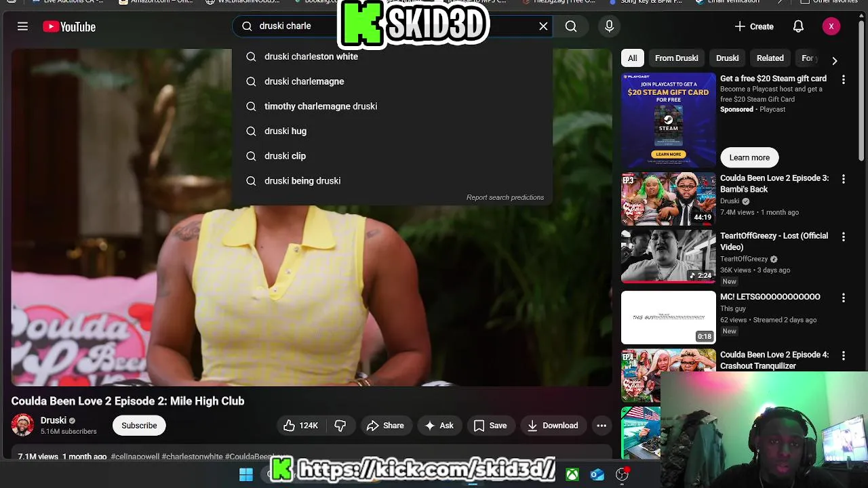
Task: Open the Druski channel avatar
Action: 22,425
